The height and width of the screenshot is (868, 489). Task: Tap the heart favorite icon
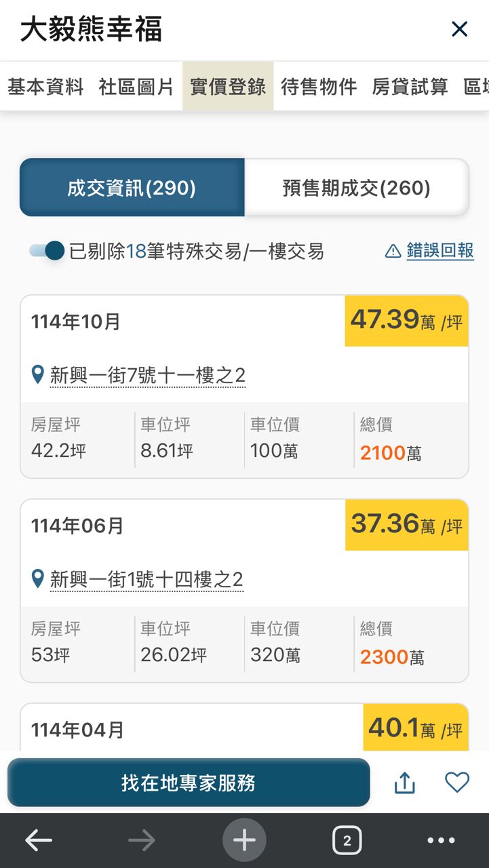457,783
